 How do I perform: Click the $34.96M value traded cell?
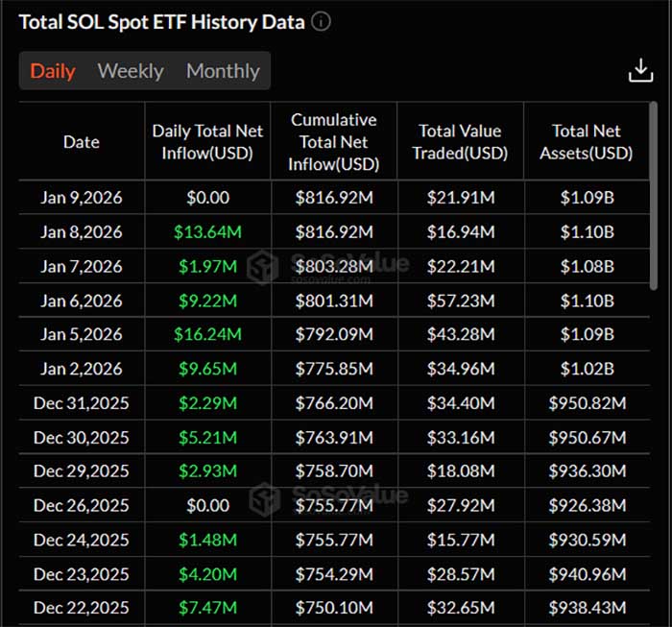pos(461,369)
